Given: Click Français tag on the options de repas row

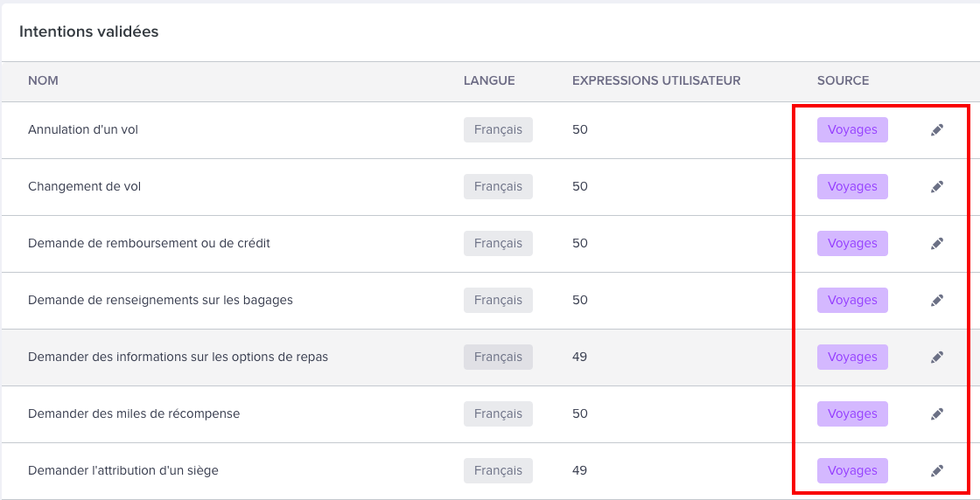Looking at the screenshot, I should click(498, 358).
